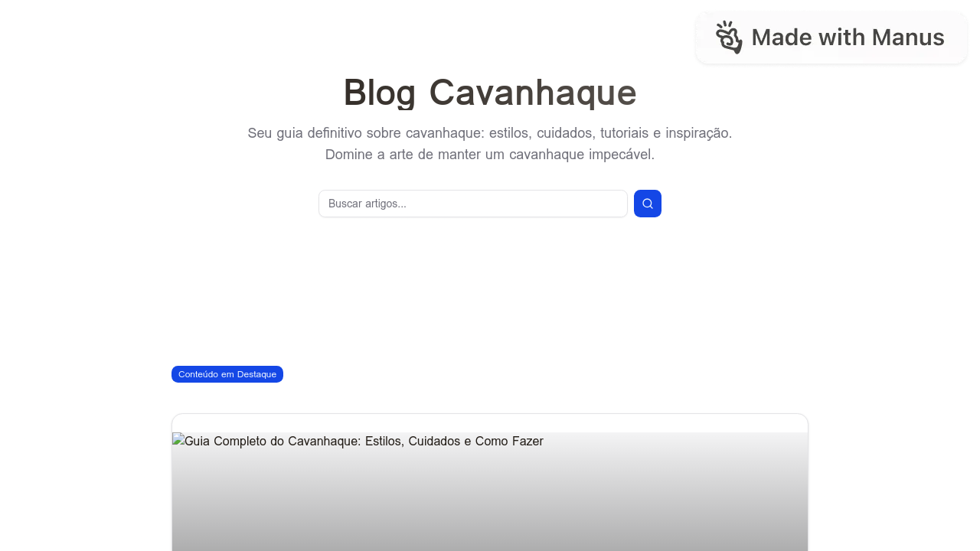Open the 'Made with Manus' link
980x551 pixels.
(x=831, y=37)
